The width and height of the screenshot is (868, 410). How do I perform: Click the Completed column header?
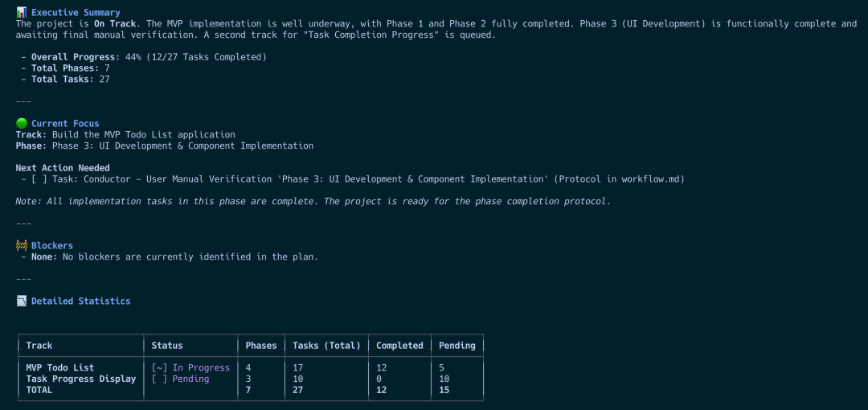[x=399, y=346]
